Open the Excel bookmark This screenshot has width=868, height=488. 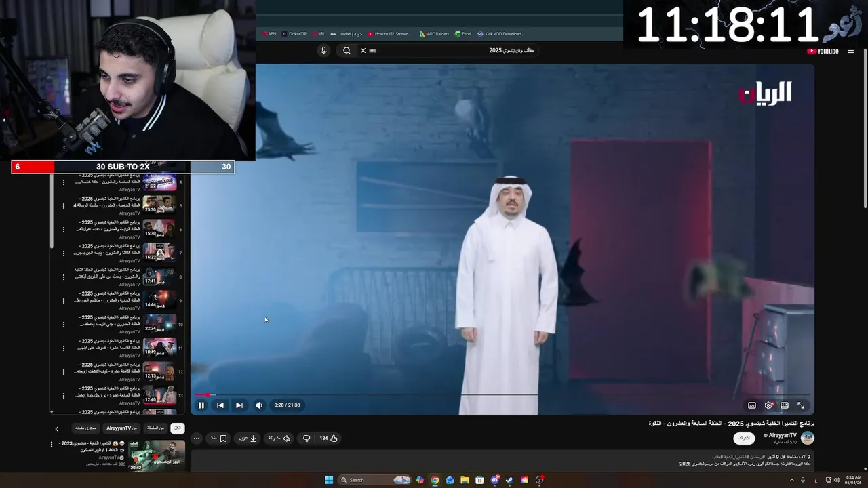pos(463,33)
